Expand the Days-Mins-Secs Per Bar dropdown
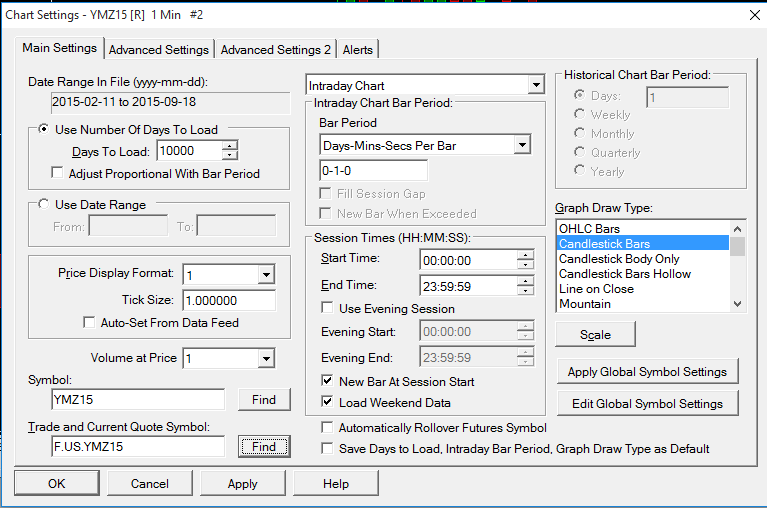 point(522,145)
